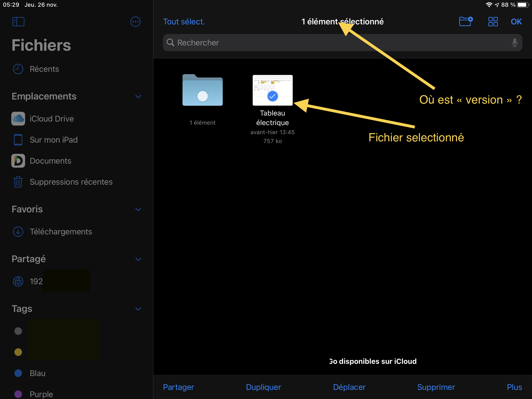Click the Rechercher search field
532x399 pixels.
pos(337,43)
